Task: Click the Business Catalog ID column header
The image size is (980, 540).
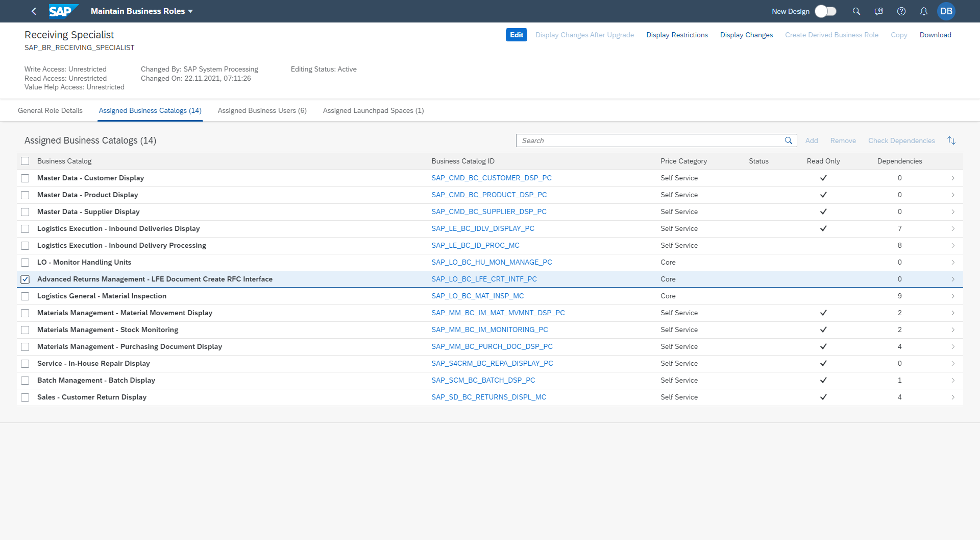Action: click(463, 161)
